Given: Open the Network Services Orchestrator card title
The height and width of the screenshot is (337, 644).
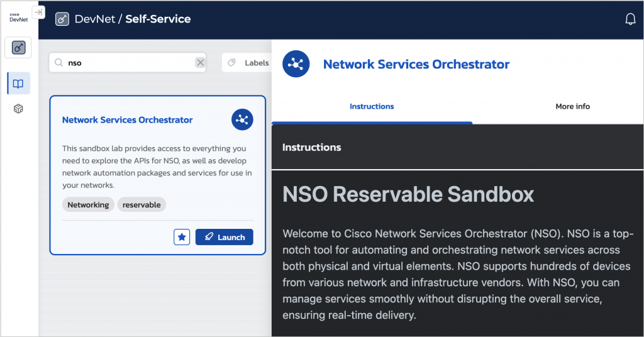Looking at the screenshot, I should coord(127,120).
